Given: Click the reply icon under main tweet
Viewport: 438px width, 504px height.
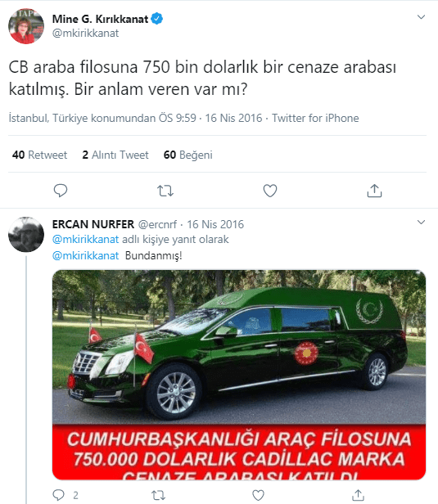Looking at the screenshot, I should (60, 191).
